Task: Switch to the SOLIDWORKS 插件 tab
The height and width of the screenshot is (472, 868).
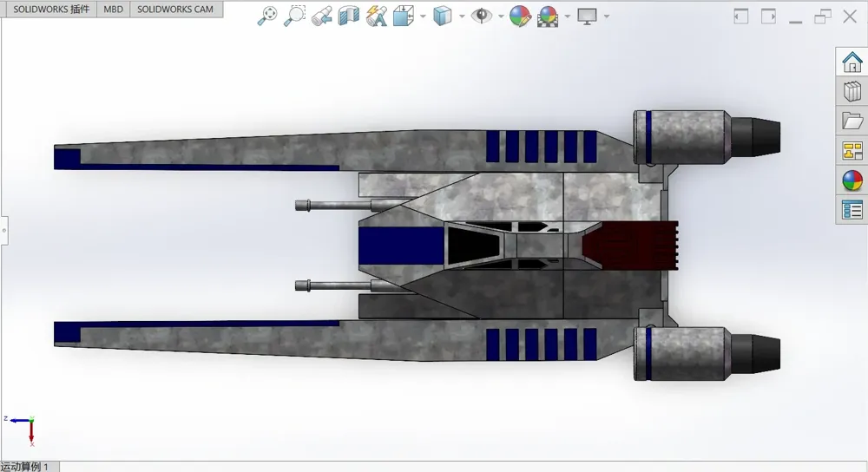Action: 51,9
